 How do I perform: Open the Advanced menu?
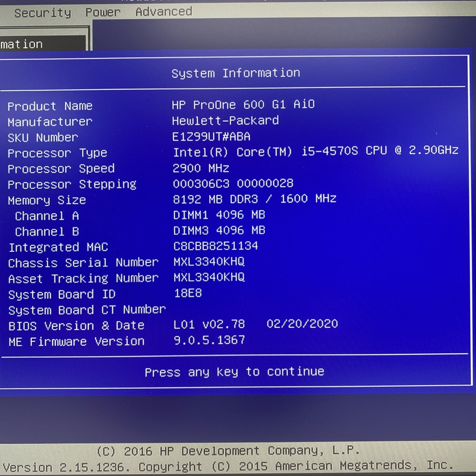pyautogui.click(x=164, y=12)
